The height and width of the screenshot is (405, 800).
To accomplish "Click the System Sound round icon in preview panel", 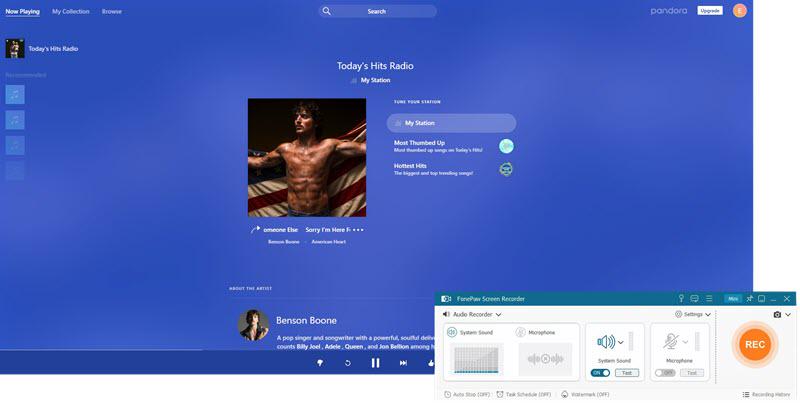I will point(452,333).
